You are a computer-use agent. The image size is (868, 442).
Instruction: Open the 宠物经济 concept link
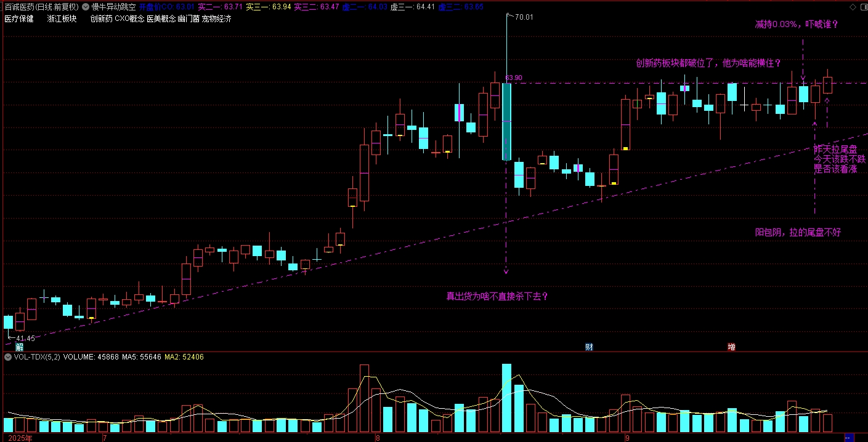pyautogui.click(x=216, y=19)
